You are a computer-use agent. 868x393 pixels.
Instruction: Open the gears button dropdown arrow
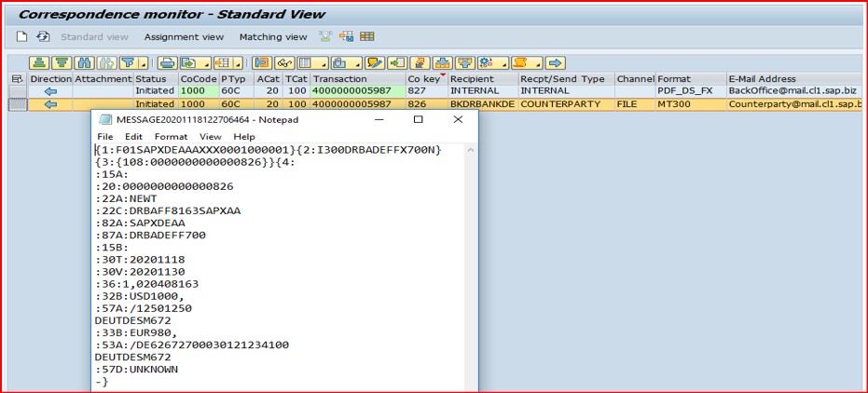(x=503, y=63)
